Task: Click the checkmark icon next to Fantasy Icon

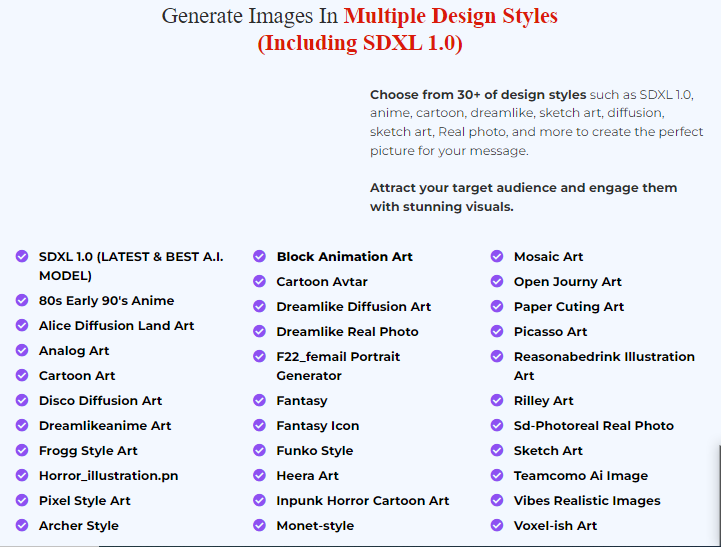Action: (x=259, y=426)
